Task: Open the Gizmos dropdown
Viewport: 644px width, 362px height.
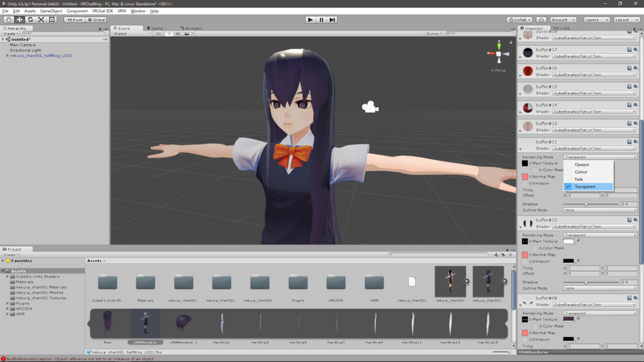Action: 434,34
